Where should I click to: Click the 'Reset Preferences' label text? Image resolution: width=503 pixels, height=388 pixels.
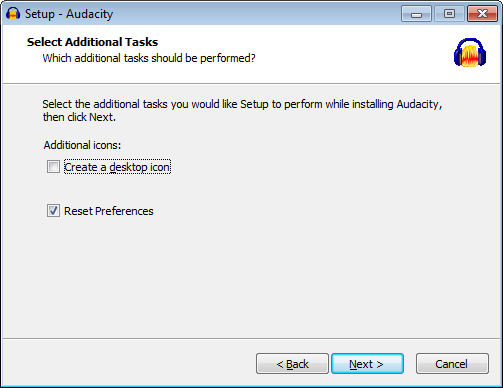109,211
